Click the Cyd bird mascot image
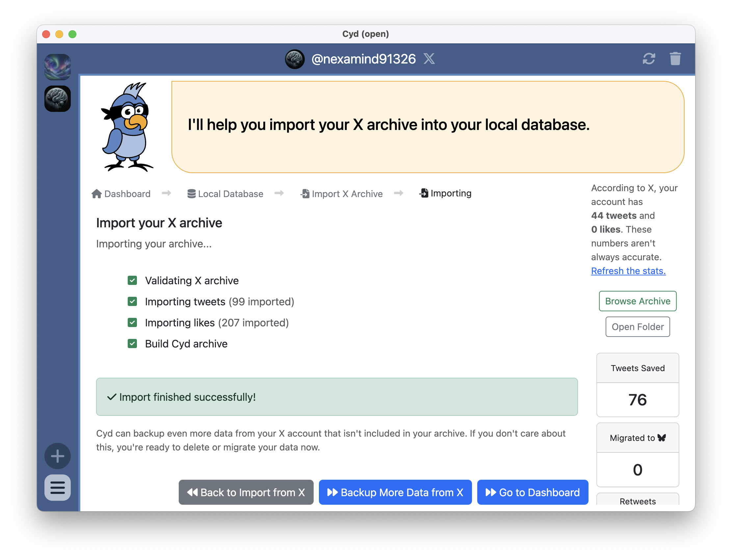Image resolution: width=732 pixels, height=560 pixels. click(127, 127)
